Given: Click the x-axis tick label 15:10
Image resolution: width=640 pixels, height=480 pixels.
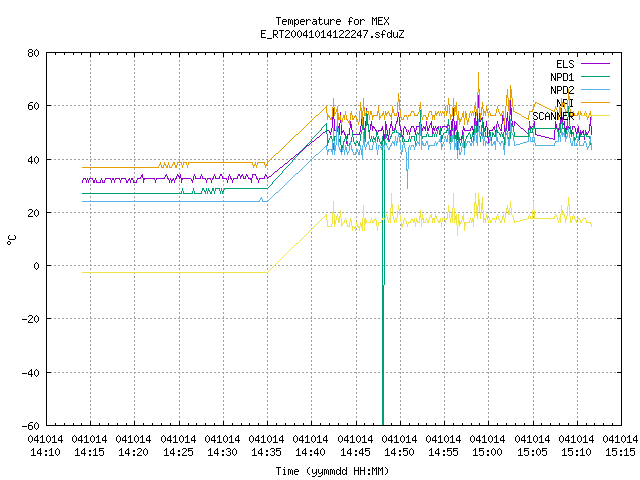Looking at the screenshot, I should [577, 452].
